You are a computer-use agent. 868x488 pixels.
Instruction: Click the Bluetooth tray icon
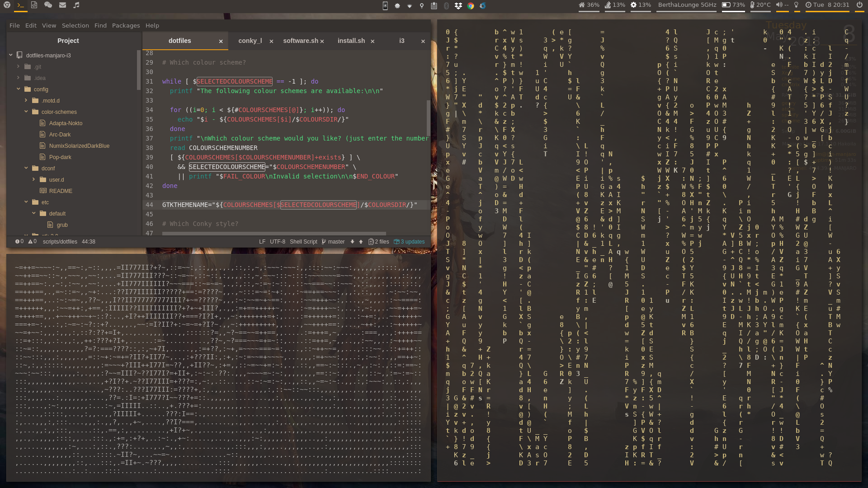coord(446,5)
